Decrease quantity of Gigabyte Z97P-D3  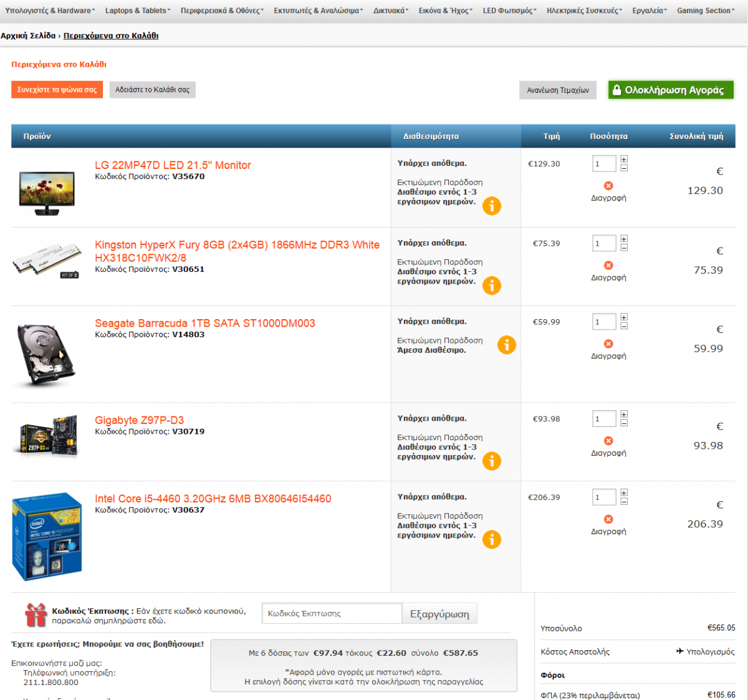[x=624, y=423]
